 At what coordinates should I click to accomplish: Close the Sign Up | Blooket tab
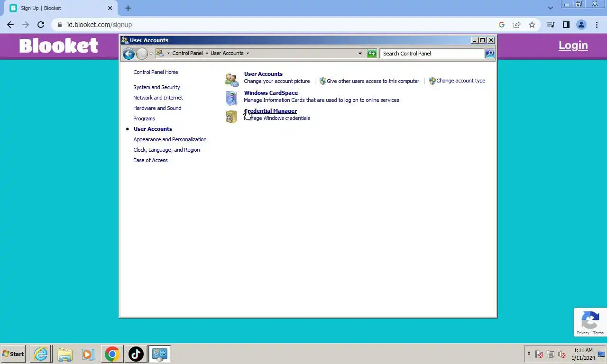(110, 8)
